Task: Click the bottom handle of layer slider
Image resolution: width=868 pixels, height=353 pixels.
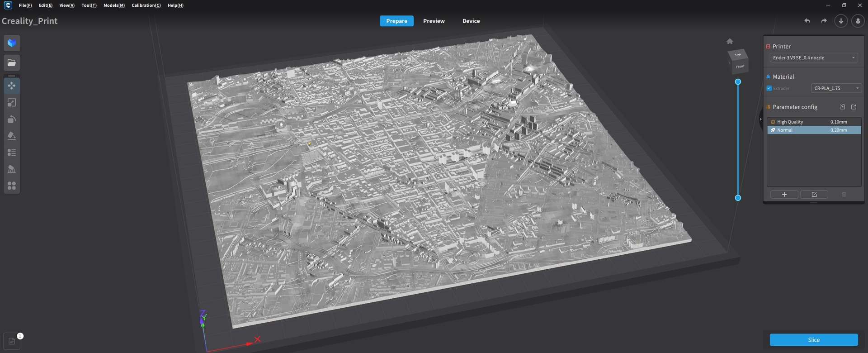Action: coord(738,198)
